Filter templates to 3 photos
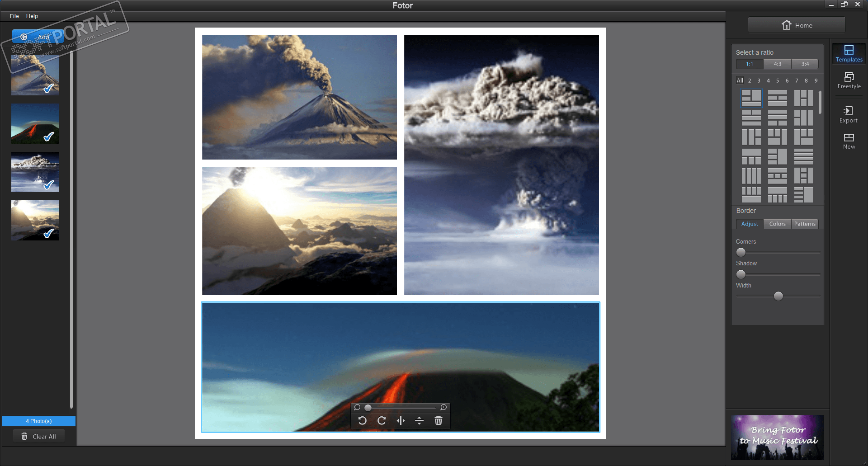 (x=759, y=80)
